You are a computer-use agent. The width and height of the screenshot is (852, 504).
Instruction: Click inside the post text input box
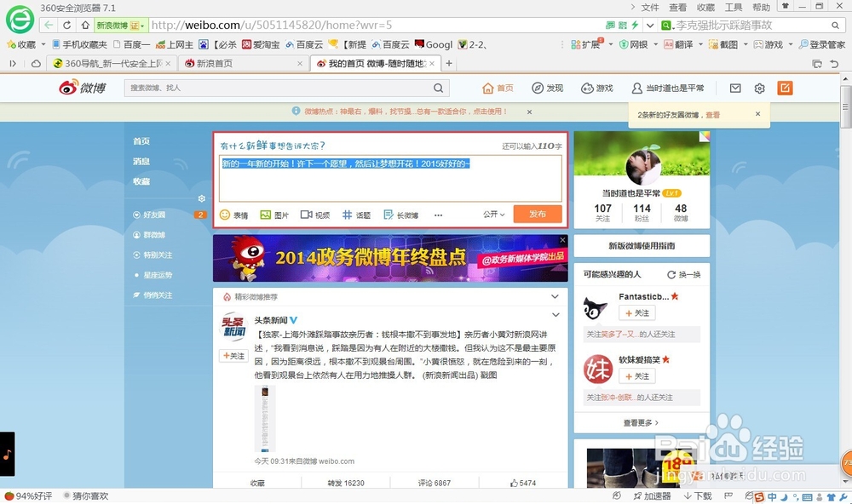tap(390, 179)
